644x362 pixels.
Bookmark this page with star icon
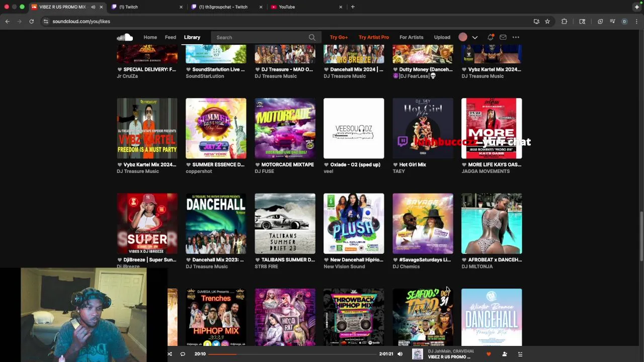[x=547, y=21]
